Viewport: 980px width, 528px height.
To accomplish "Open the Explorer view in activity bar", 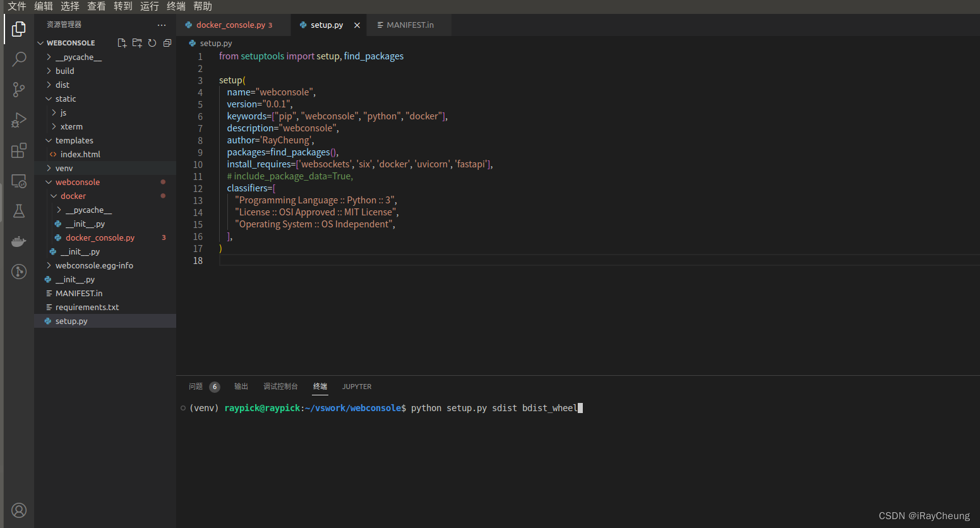I will [19, 29].
